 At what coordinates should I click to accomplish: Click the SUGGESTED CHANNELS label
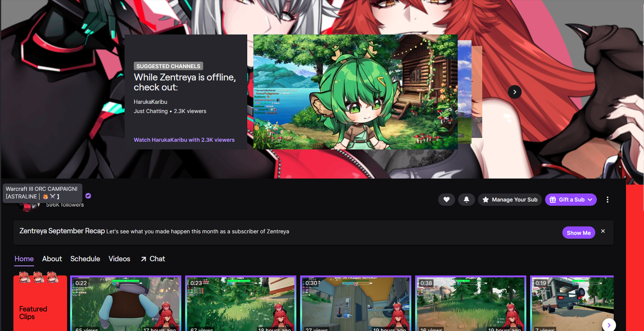(168, 66)
